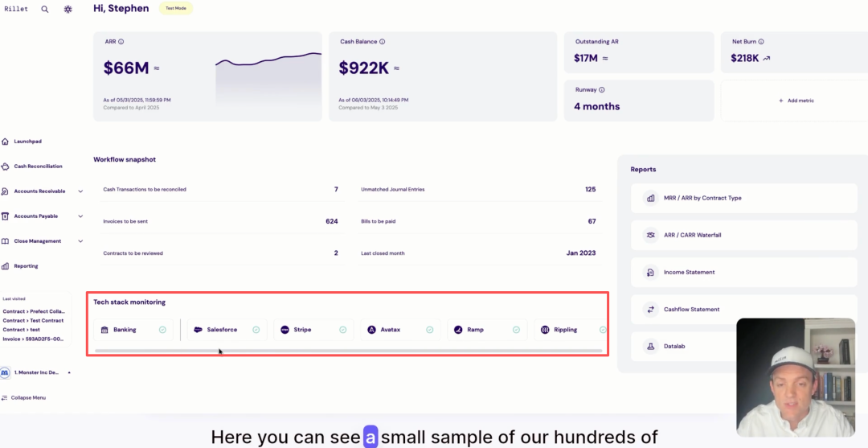Click the Reporting bar chart icon
This screenshot has height=448, width=868.
tap(6, 266)
